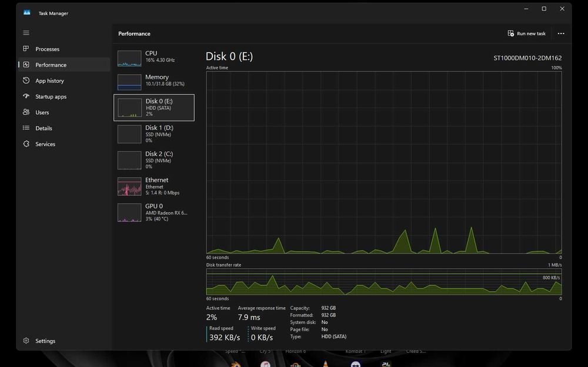Click the Disk 0 (E:) heading
The image size is (588, 367).
click(x=229, y=56)
